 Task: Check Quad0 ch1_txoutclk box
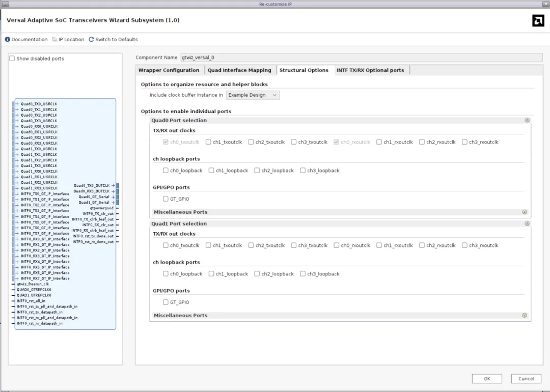(x=208, y=142)
